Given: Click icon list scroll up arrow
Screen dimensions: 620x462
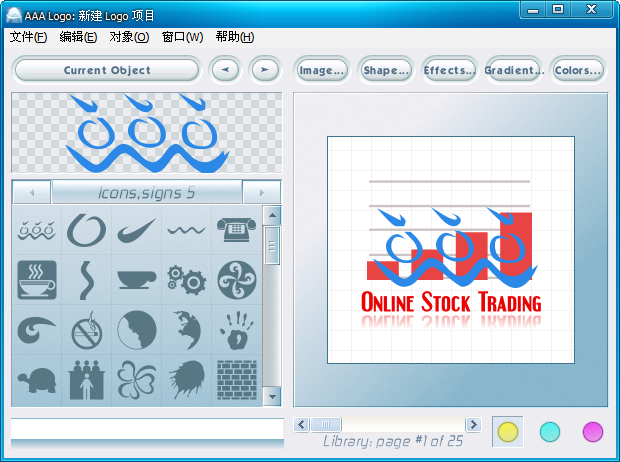Looking at the screenshot, I should (272, 215).
